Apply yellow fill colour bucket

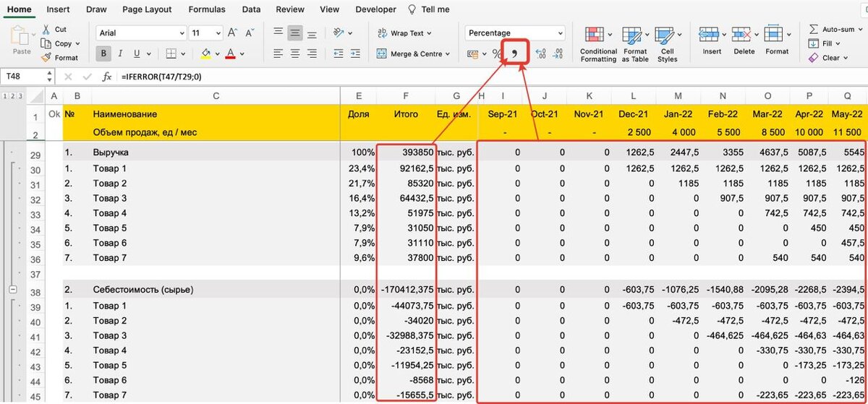coord(205,53)
